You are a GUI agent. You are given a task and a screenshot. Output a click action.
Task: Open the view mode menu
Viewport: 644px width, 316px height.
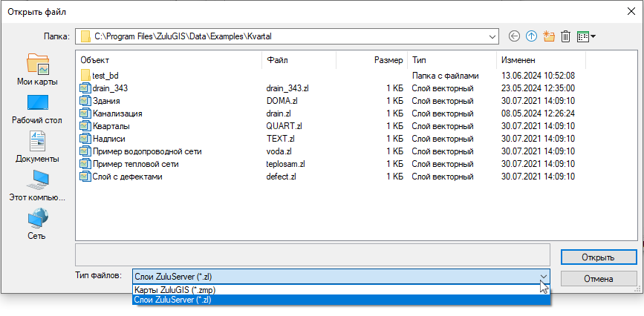click(587, 36)
